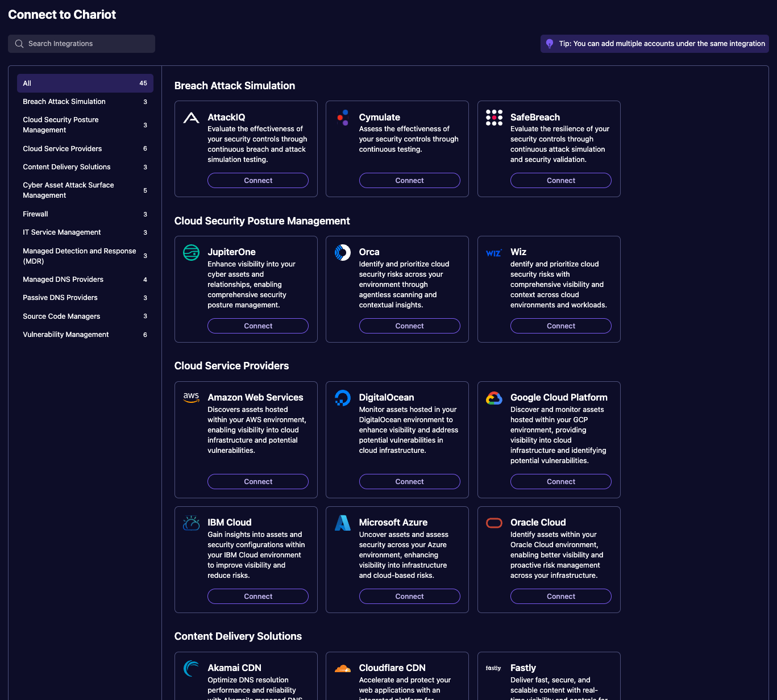Click the Oracle Cloud logo icon
This screenshot has width=777, height=700.
tap(494, 523)
